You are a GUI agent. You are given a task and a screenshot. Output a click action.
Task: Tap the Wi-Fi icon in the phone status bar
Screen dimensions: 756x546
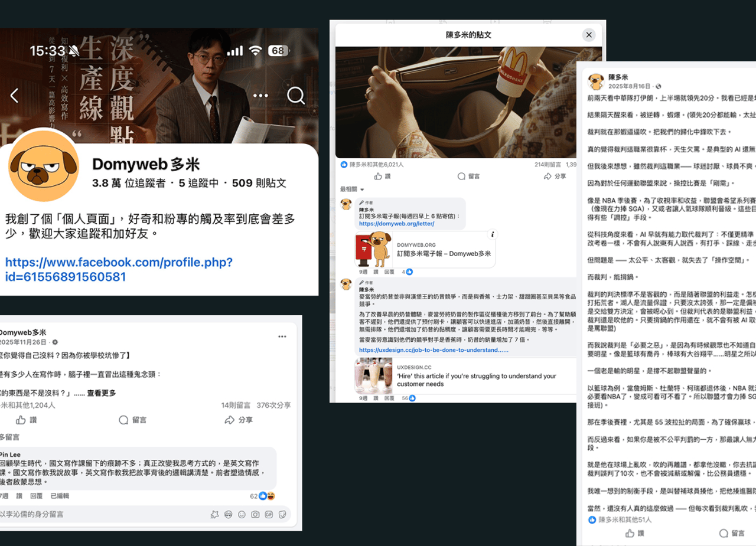pyautogui.click(x=255, y=51)
